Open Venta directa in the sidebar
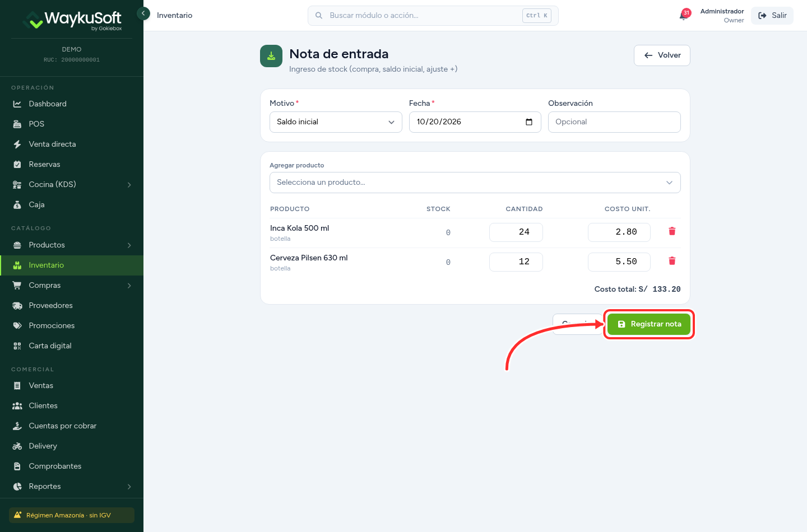Image resolution: width=807 pixels, height=532 pixels. (72, 144)
